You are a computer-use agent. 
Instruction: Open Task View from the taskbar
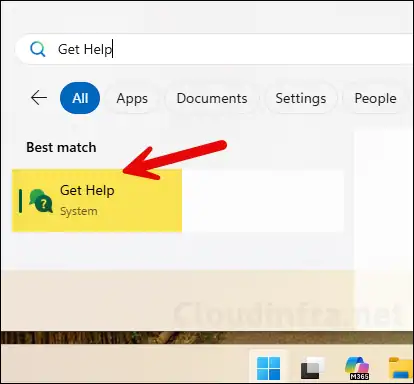[x=312, y=368]
